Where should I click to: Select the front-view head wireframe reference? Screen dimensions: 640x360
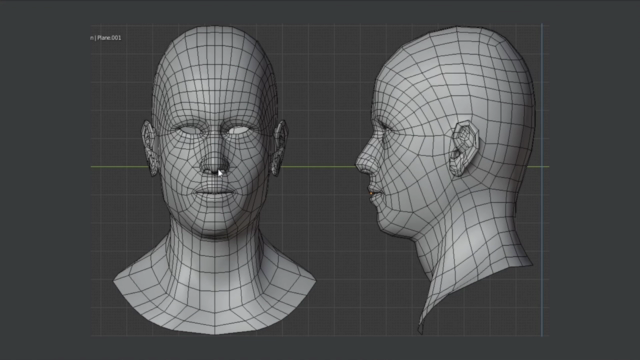(x=215, y=180)
